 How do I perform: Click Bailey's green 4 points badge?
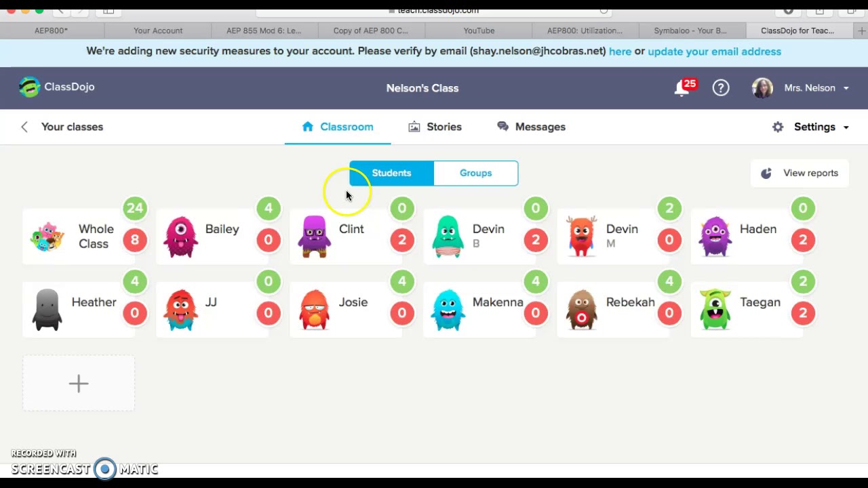(269, 208)
